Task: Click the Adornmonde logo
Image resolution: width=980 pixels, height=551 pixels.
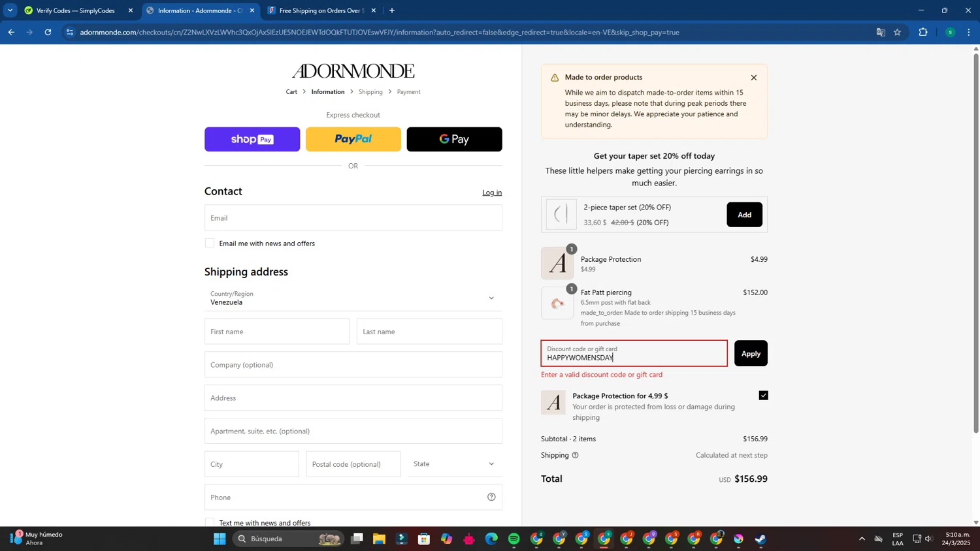Action: (353, 71)
